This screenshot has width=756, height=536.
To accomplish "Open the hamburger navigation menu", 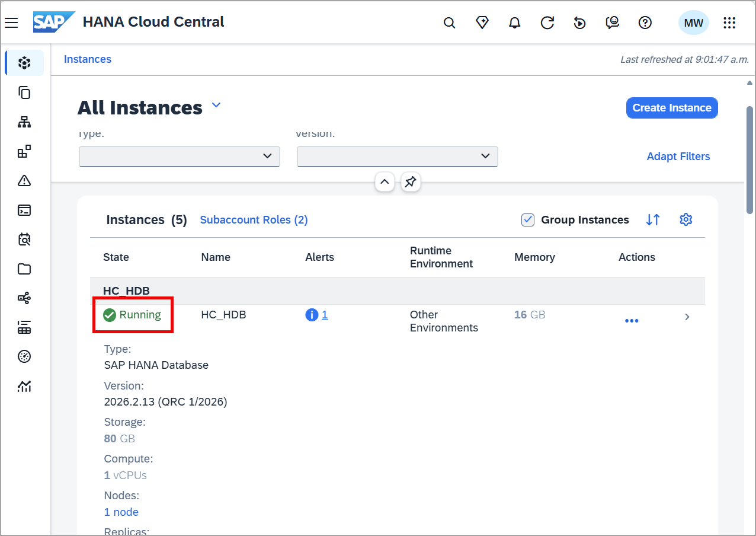I will pyautogui.click(x=11, y=23).
